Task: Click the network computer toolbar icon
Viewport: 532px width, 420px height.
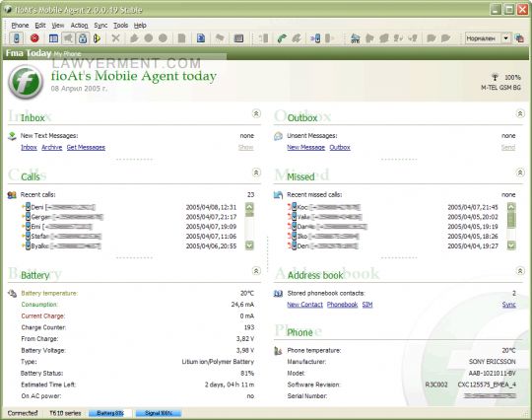Action: pyautogui.click(x=356, y=38)
